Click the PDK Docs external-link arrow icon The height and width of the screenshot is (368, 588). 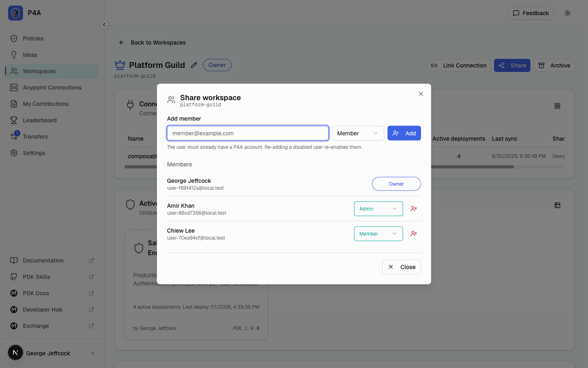point(91,293)
